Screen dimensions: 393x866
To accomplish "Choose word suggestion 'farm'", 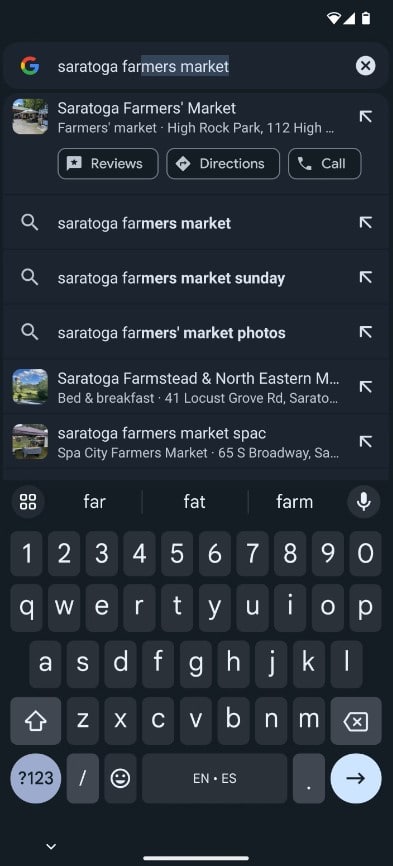I will pyautogui.click(x=294, y=501).
